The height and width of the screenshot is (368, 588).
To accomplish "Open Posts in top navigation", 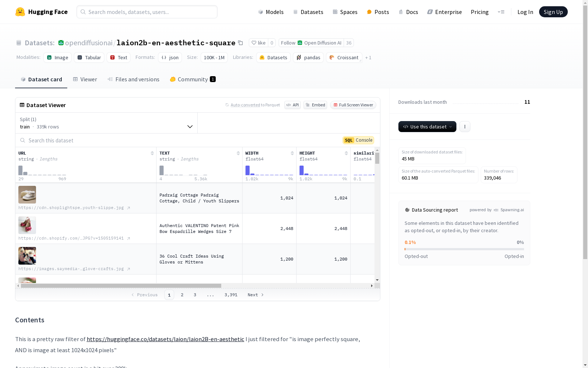I will (x=378, y=12).
